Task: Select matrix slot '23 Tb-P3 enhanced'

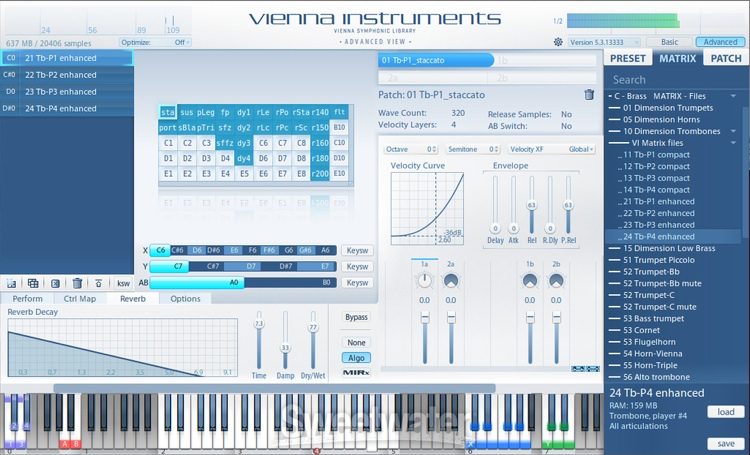Action: 67,92
